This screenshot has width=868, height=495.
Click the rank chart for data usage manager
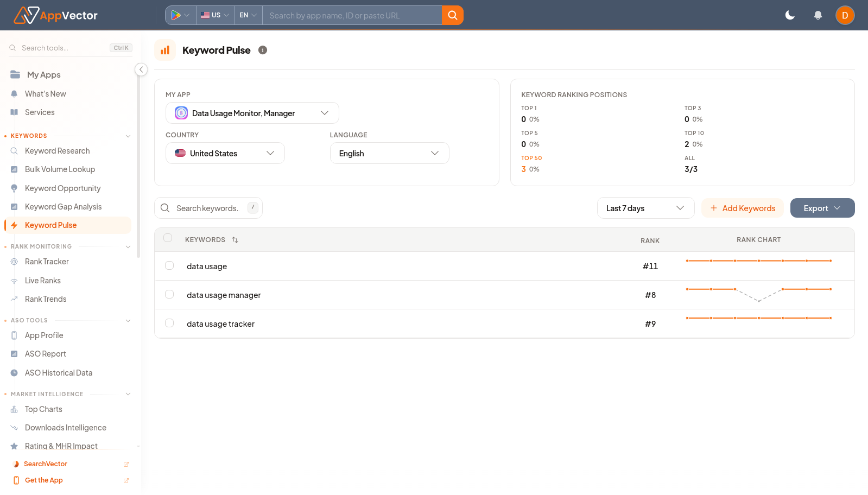tap(759, 295)
